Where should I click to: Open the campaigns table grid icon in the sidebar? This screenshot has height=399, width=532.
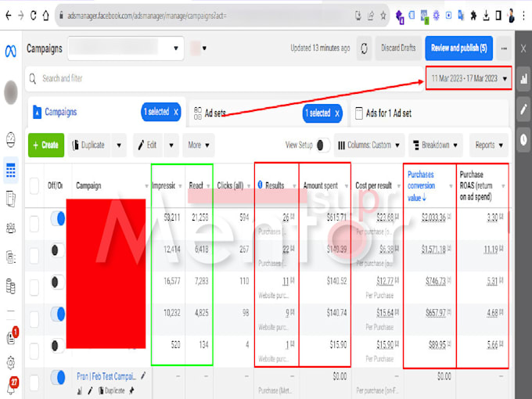(11, 170)
